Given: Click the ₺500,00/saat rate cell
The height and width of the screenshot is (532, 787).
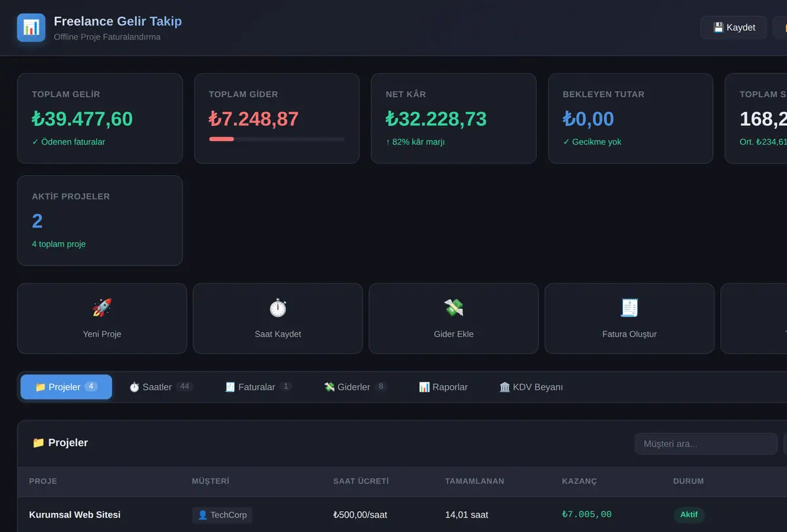Looking at the screenshot, I should coord(360,515).
